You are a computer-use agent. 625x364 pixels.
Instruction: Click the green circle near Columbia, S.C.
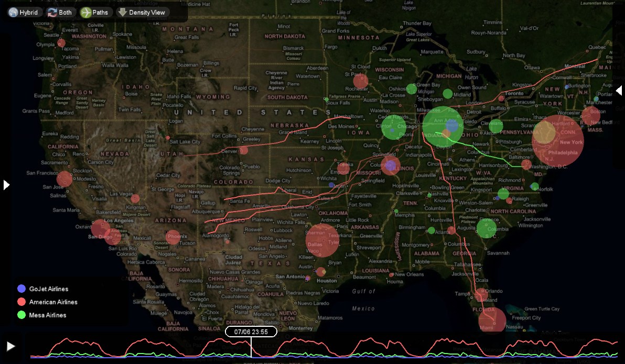(486, 228)
